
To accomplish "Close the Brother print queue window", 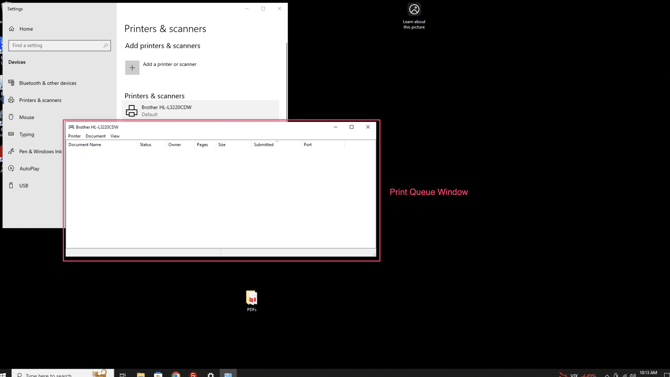I will [x=368, y=127].
